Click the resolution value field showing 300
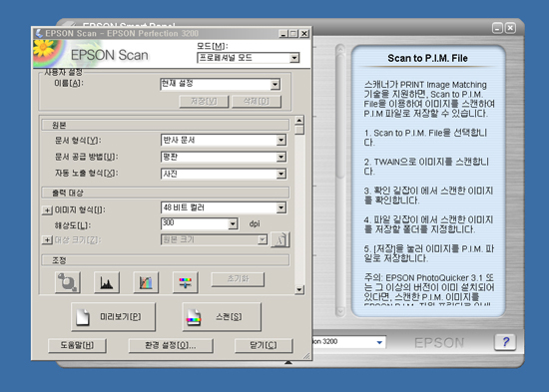 pyautogui.click(x=195, y=223)
